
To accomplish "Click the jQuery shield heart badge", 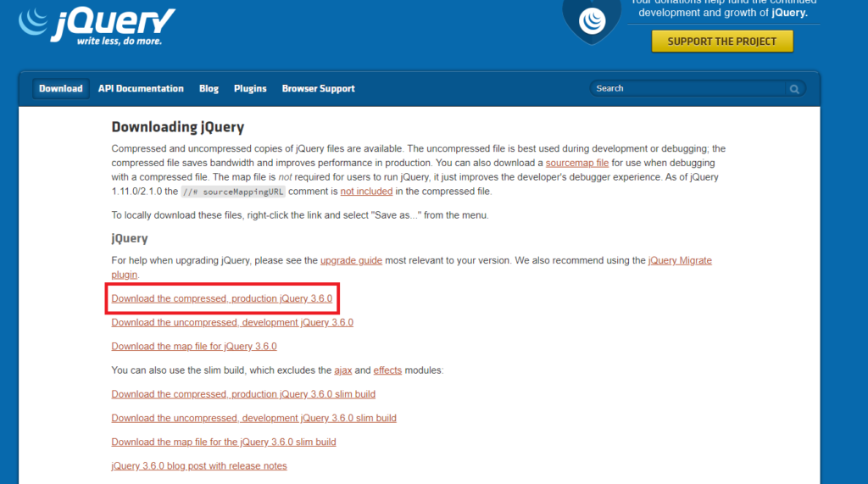I will pos(592,20).
